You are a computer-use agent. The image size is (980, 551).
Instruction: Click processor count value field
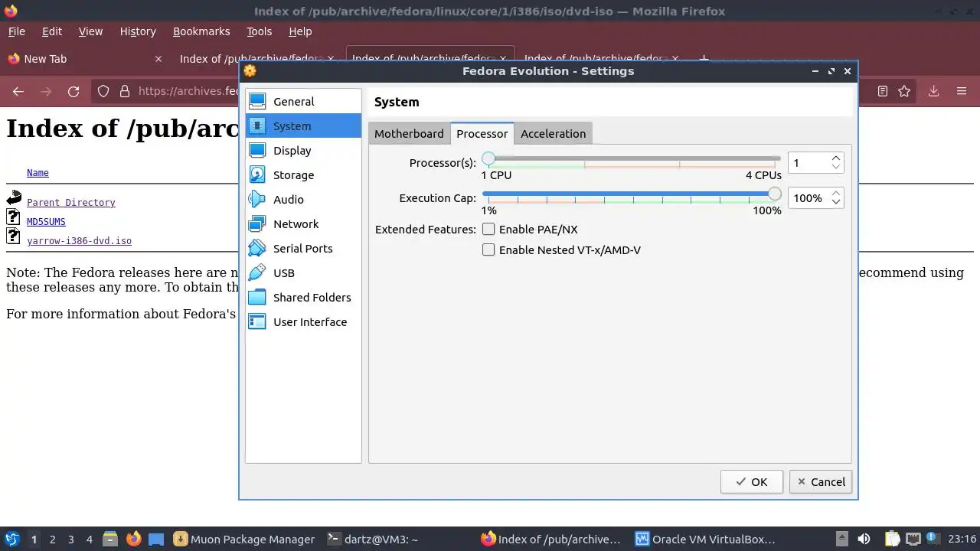tap(808, 162)
